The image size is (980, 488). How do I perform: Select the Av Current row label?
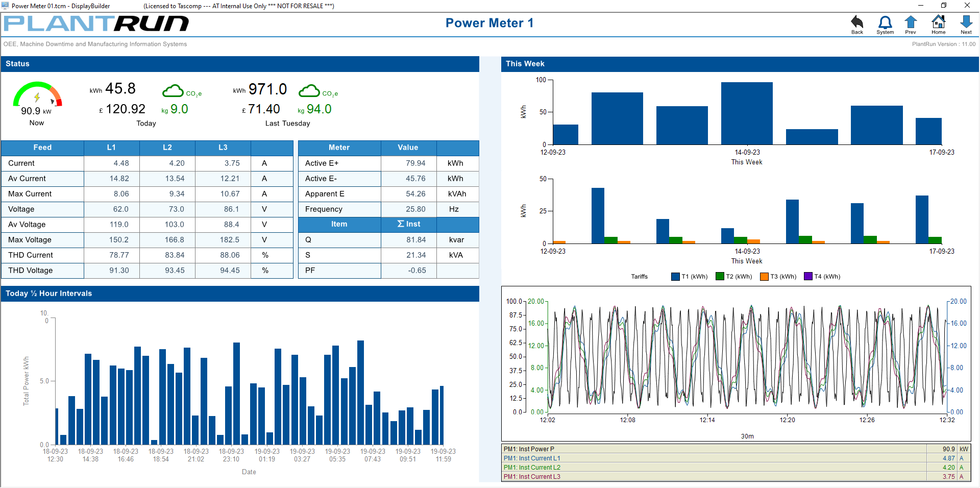[x=27, y=179]
